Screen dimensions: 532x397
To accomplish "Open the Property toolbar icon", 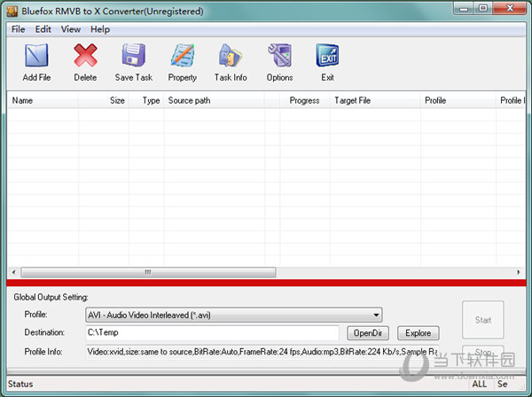I will (183, 55).
